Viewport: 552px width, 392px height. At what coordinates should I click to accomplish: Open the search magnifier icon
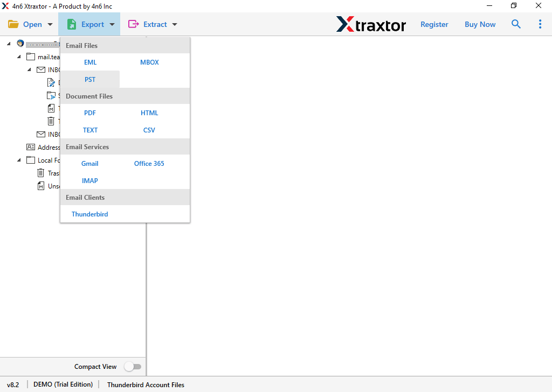click(x=516, y=24)
